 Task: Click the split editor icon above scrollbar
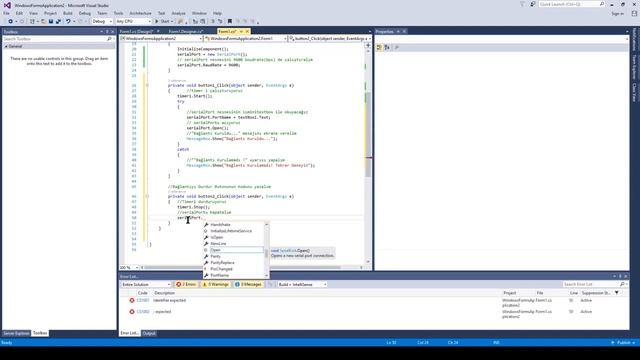tap(368, 45)
